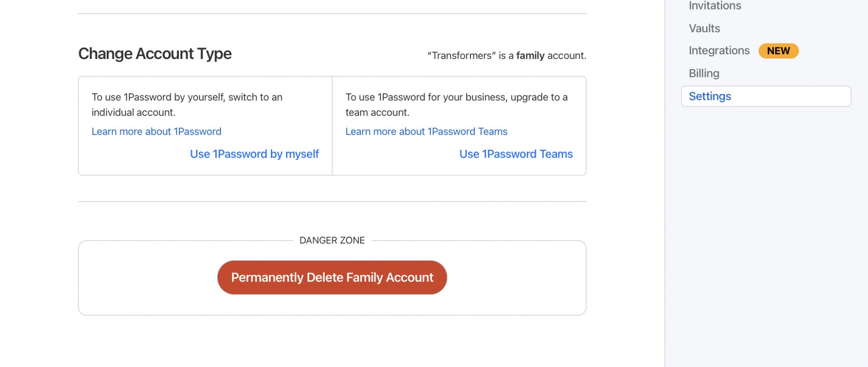This screenshot has width=868, height=367.
Task: Click the DANGER ZONE label
Action: pos(332,240)
